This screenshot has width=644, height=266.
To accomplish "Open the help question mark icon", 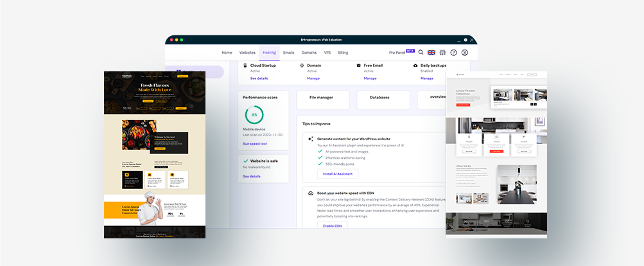I will pos(453,53).
